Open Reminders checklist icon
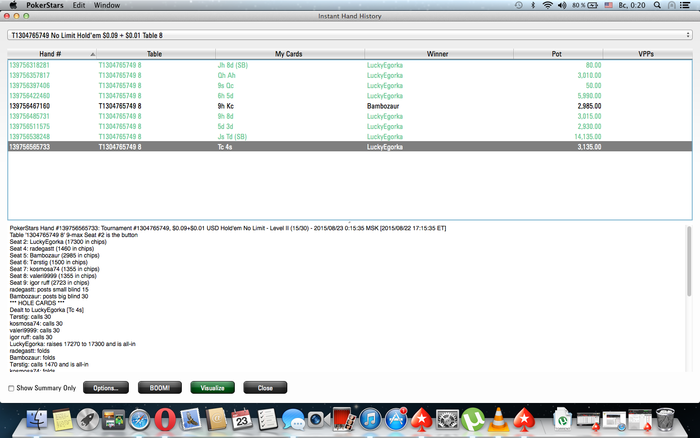The width and height of the screenshot is (700, 438). tap(267, 420)
